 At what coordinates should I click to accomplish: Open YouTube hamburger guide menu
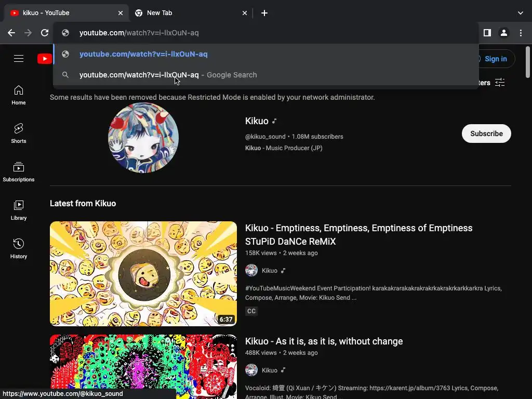tap(19, 59)
